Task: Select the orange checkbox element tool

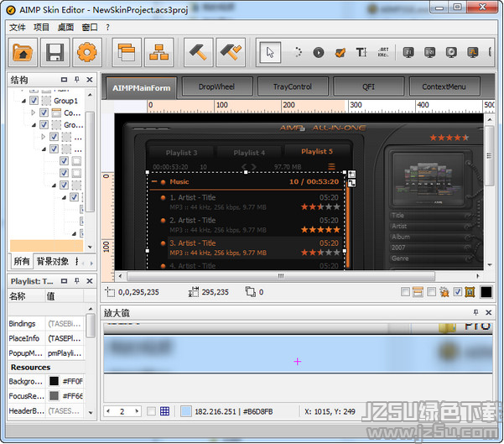Action: coord(340,52)
